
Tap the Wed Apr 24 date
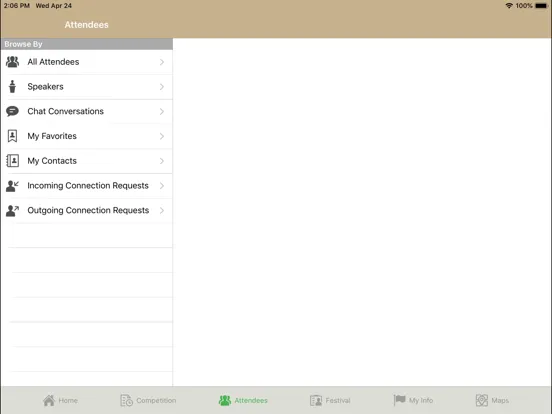click(54, 6)
